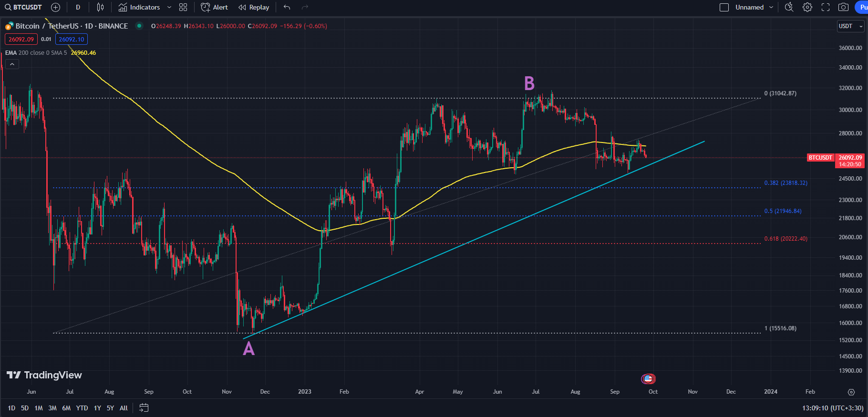868x417 pixels.
Task: Click the EMA value 26960.46
Action: [x=83, y=53]
